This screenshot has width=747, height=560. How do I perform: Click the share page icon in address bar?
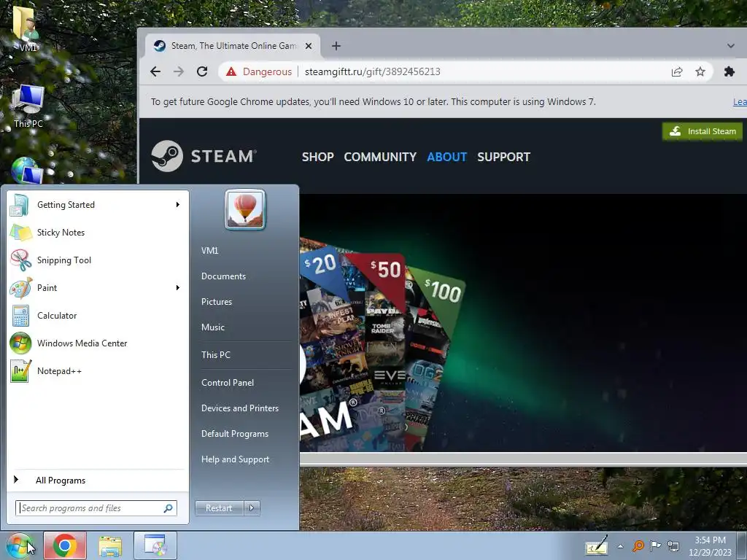click(677, 71)
